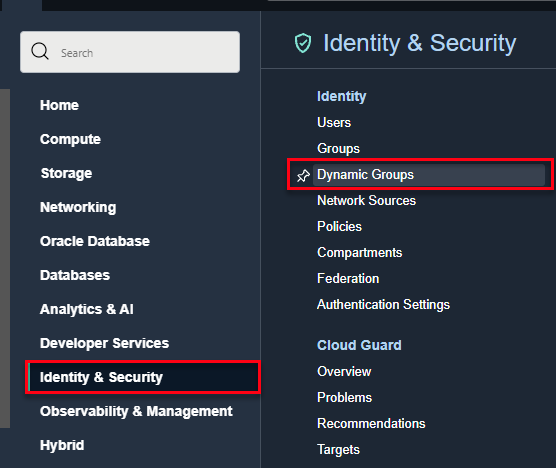The width and height of the screenshot is (556, 468).
Task: Click into the Search input field
Action: pos(130,52)
